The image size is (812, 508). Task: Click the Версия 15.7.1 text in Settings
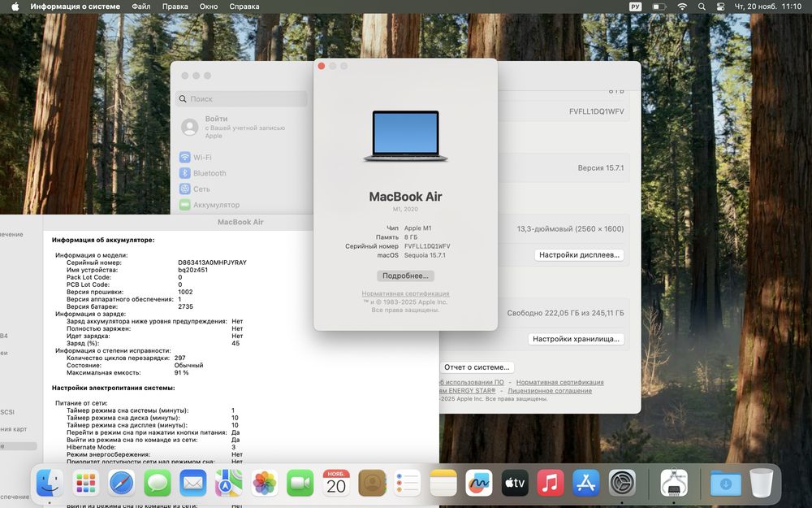pyautogui.click(x=601, y=168)
